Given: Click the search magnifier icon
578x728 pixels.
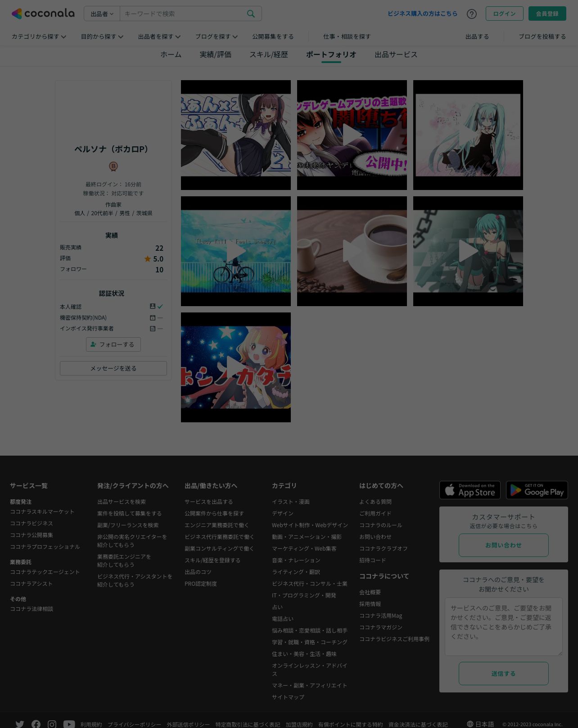Looking at the screenshot, I should (x=251, y=14).
